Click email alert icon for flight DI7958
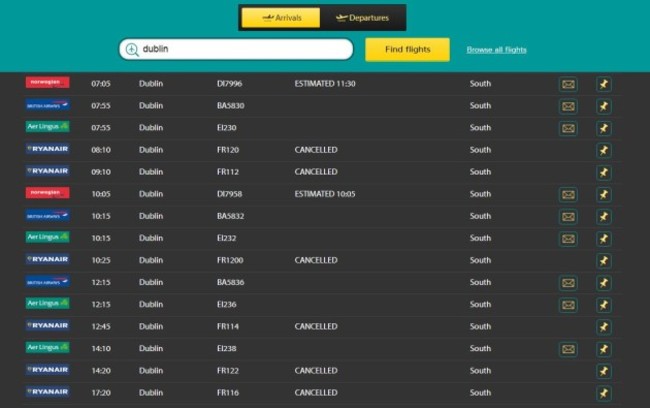 click(x=568, y=194)
